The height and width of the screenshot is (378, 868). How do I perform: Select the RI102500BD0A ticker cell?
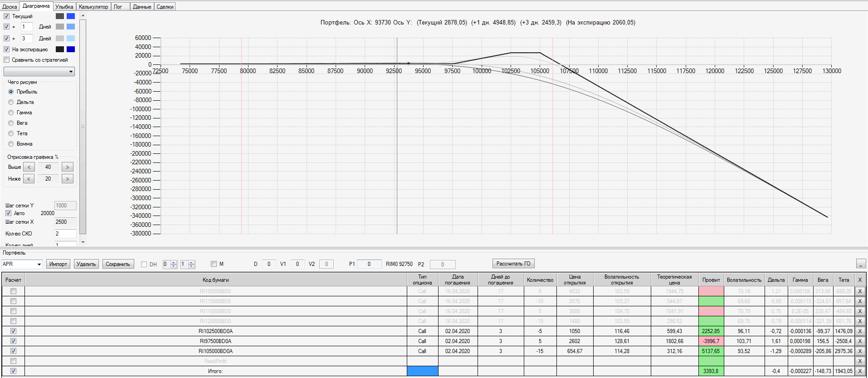(x=215, y=331)
